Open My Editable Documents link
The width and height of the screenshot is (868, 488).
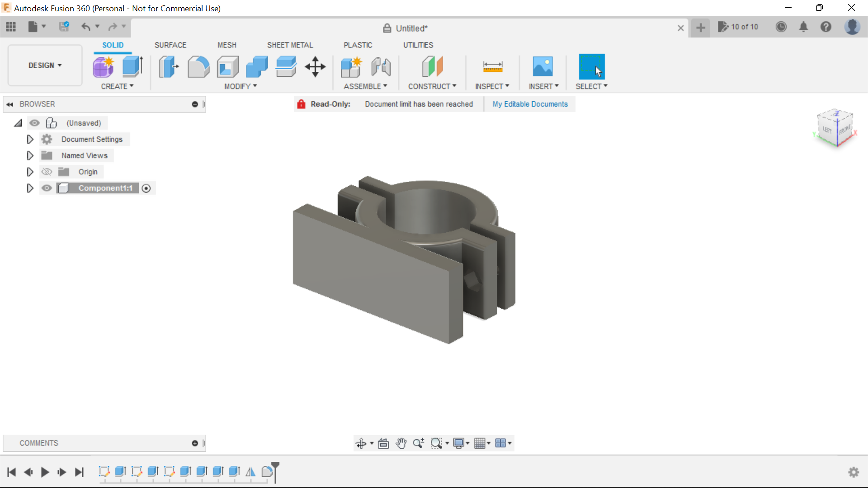coord(530,104)
